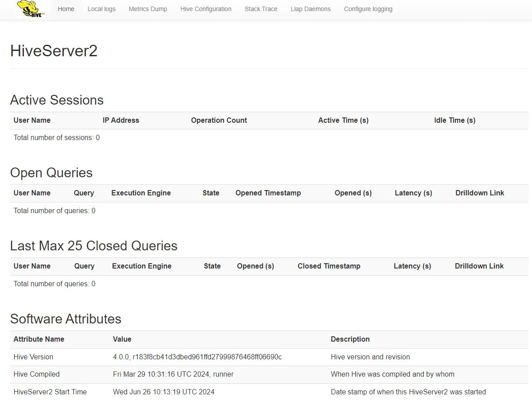Click State header in Closed Queries table

point(212,266)
